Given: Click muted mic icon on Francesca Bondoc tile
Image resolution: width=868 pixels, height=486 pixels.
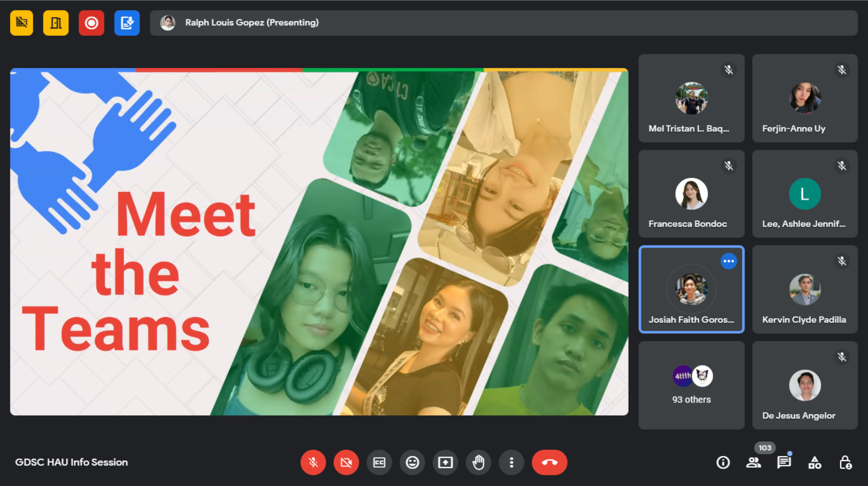Looking at the screenshot, I should click(729, 165).
